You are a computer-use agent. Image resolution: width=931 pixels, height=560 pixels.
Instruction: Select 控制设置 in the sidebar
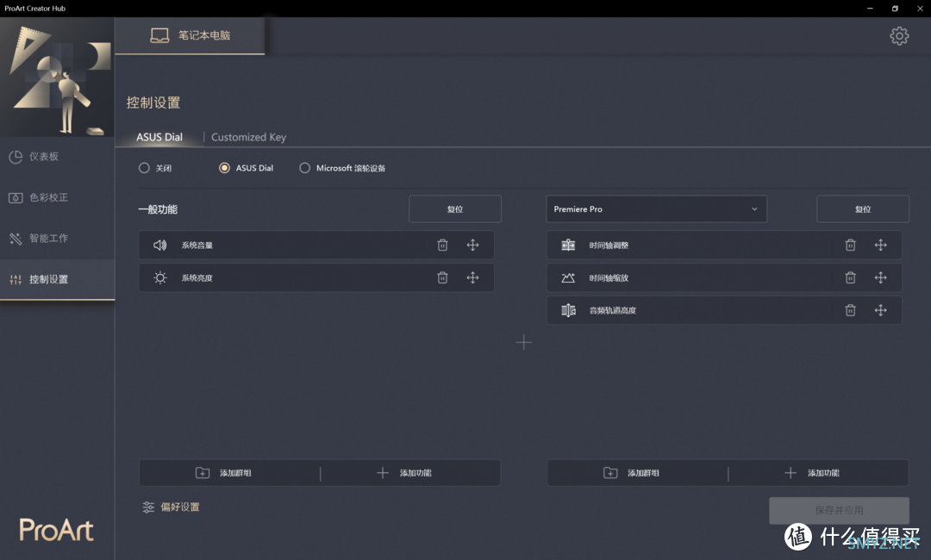pyautogui.click(x=57, y=279)
